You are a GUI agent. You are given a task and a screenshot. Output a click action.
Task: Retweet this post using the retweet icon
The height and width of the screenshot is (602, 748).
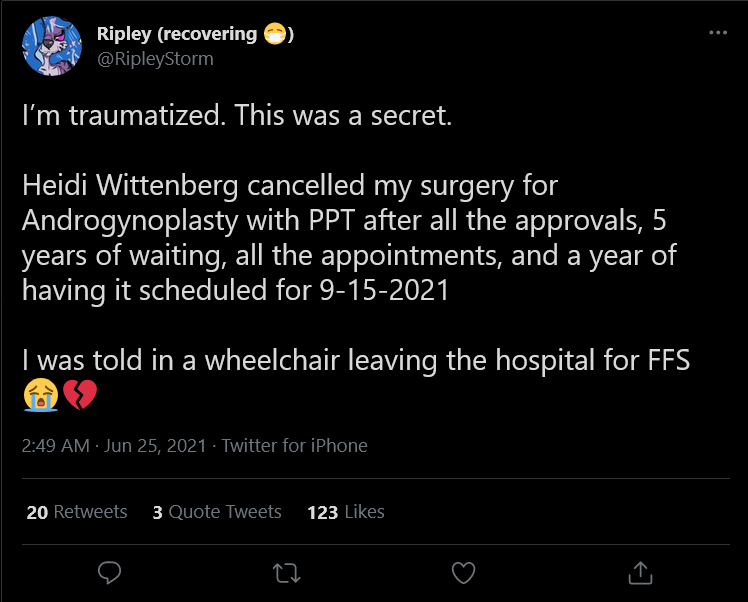click(x=286, y=573)
